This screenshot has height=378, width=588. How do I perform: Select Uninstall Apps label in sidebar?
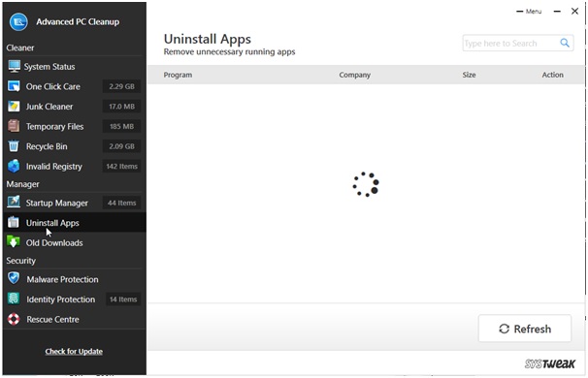pos(52,223)
